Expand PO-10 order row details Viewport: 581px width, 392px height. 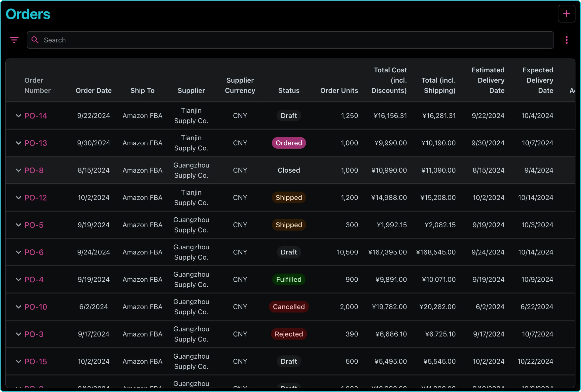pyautogui.click(x=18, y=306)
